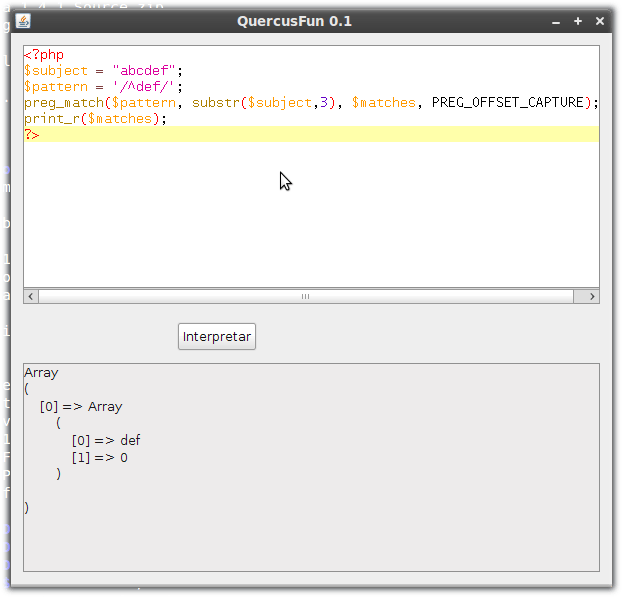Click the print_r($matches) line
622x597 pixels.
(x=95, y=119)
